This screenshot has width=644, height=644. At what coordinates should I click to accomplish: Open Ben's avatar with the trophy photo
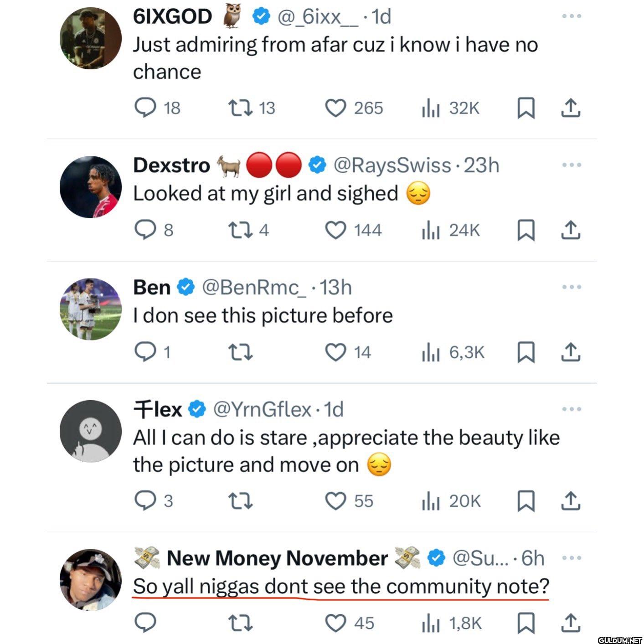click(91, 309)
